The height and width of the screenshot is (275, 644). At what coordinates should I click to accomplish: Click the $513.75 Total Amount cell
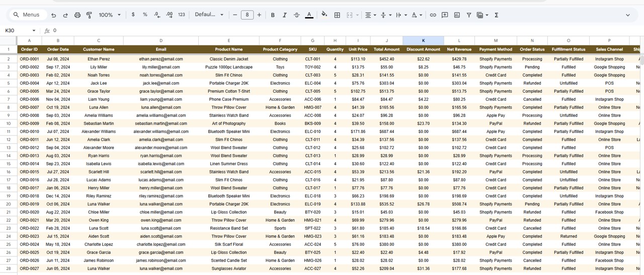pyautogui.click(x=386, y=91)
